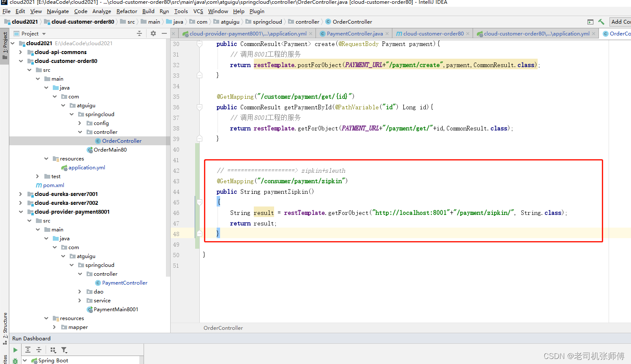Image resolution: width=631 pixels, height=364 pixels.
Task: Open the Add Configuration dropdown
Action: coord(620,22)
